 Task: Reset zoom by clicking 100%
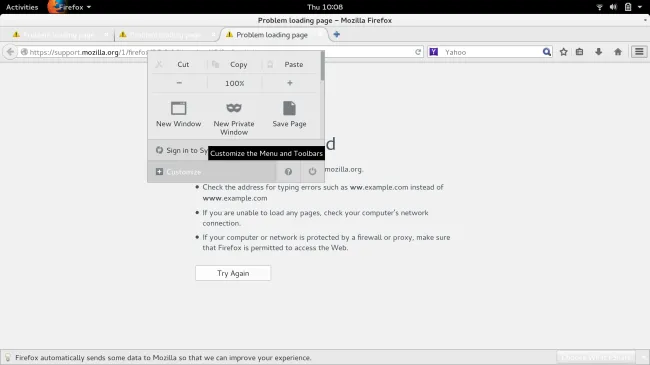pyautogui.click(x=235, y=83)
